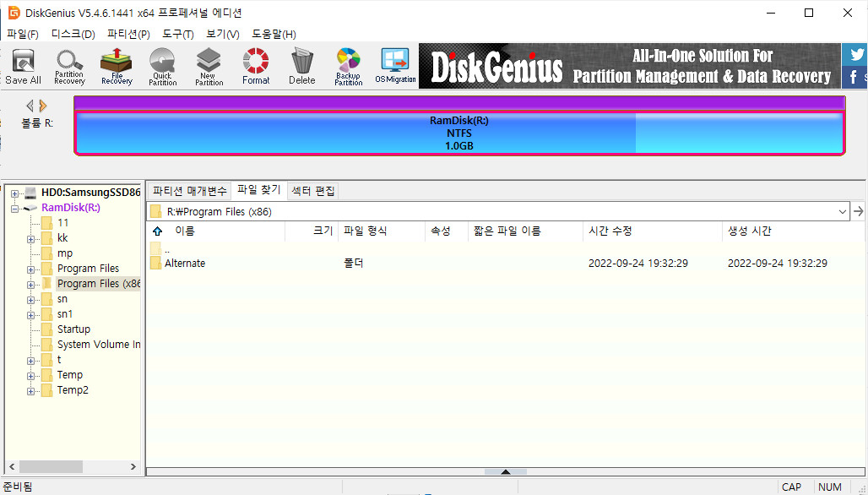Sort by 짧은 파일 이름 column header

526,231
